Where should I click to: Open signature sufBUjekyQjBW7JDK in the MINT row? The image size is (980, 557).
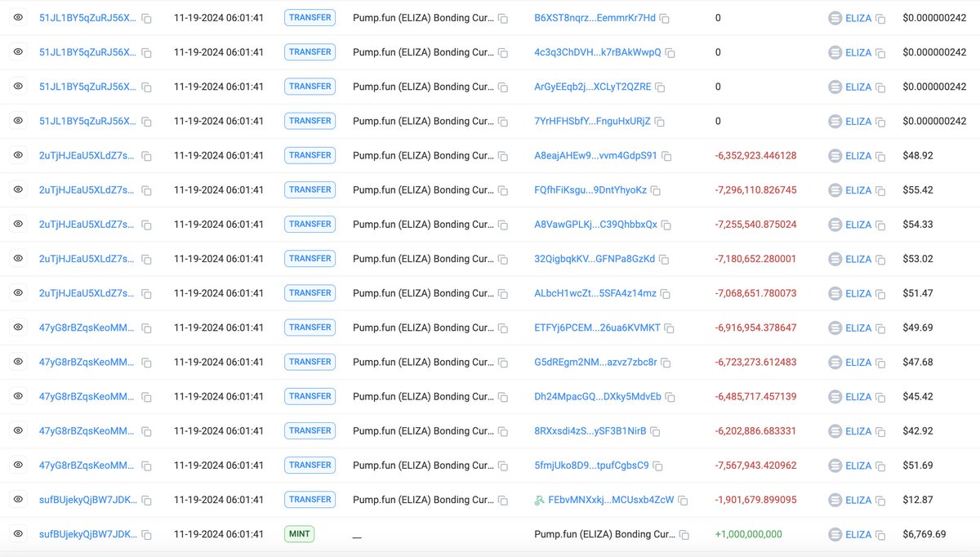88,534
